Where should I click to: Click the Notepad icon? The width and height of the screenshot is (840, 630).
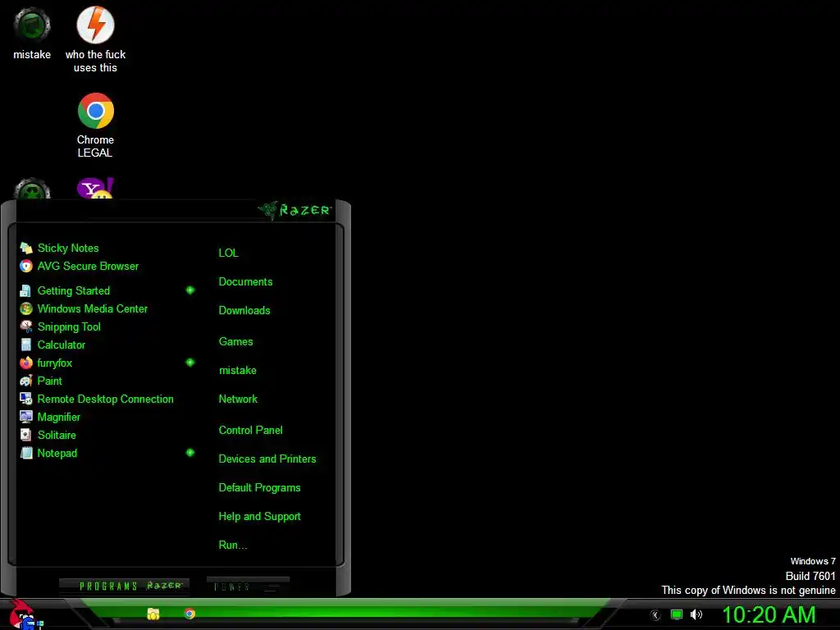pos(26,453)
